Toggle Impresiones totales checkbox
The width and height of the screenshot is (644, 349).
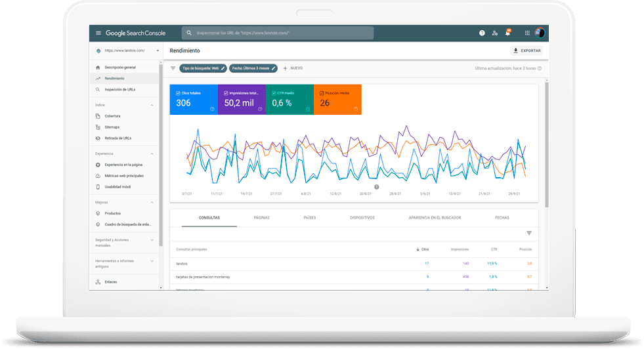(226, 93)
